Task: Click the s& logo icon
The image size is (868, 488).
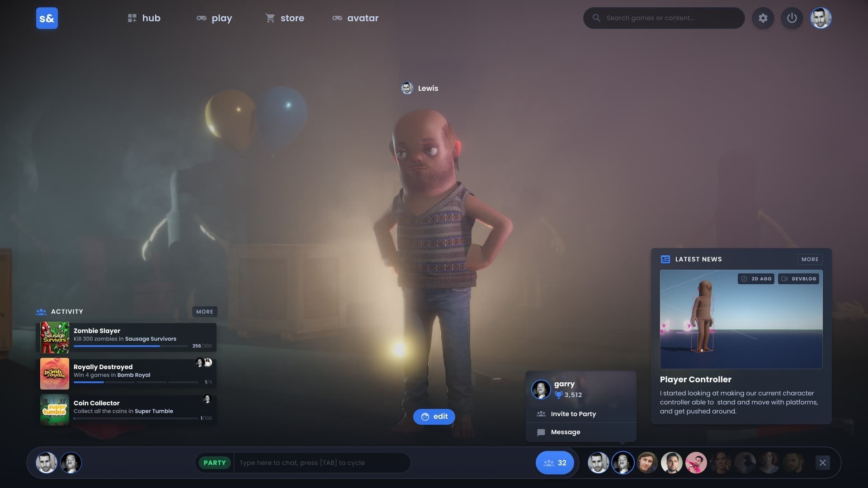Action: [47, 18]
